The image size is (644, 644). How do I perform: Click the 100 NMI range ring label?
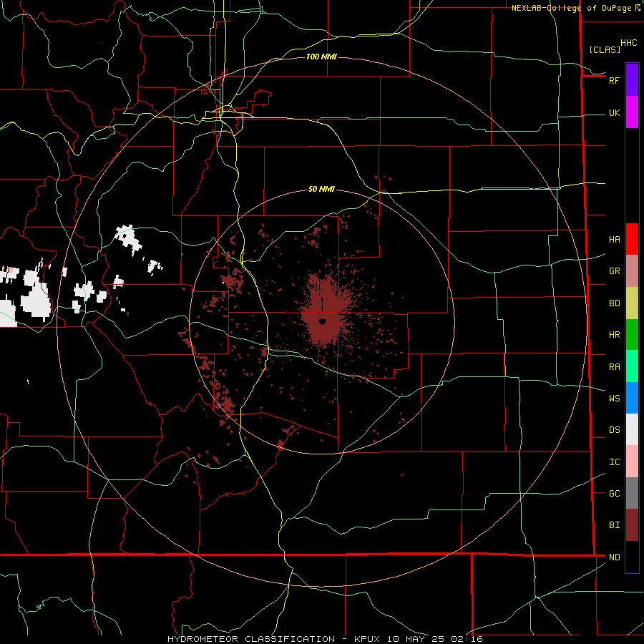[321, 57]
